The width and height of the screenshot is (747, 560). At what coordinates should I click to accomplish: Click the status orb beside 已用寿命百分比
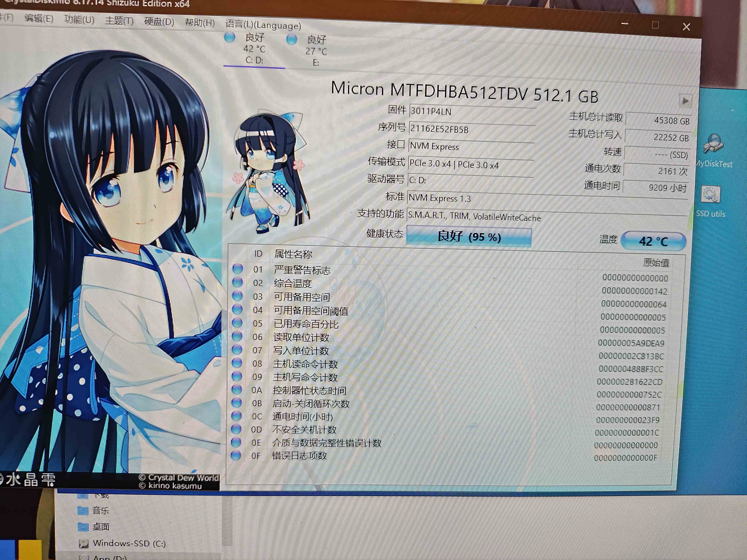tap(237, 323)
